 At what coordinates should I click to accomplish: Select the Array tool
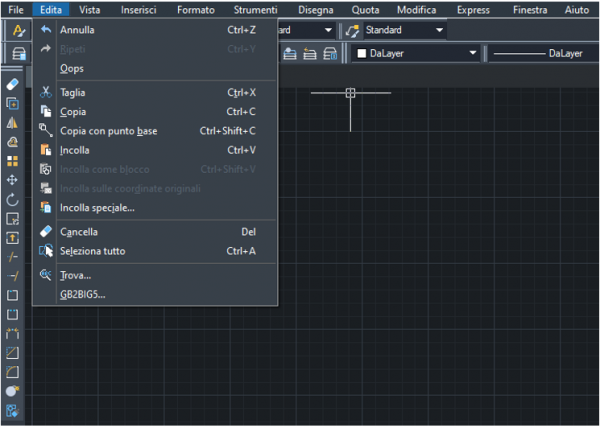pos(12,161)
